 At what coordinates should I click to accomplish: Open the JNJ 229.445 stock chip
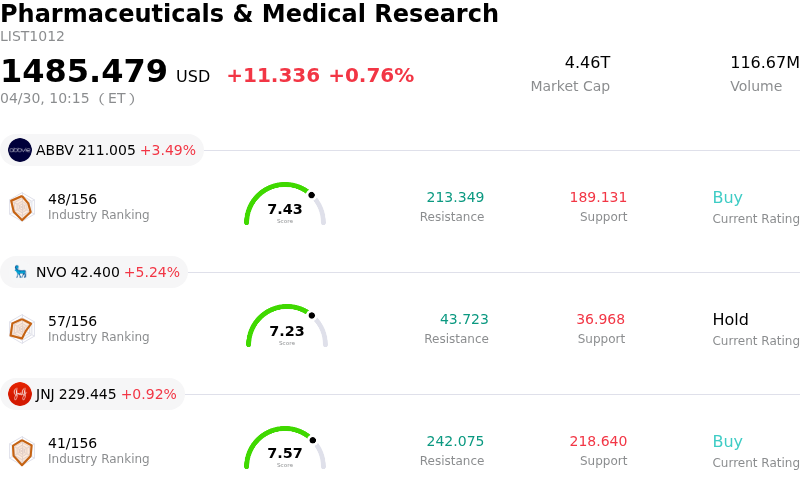click(94, 394)
